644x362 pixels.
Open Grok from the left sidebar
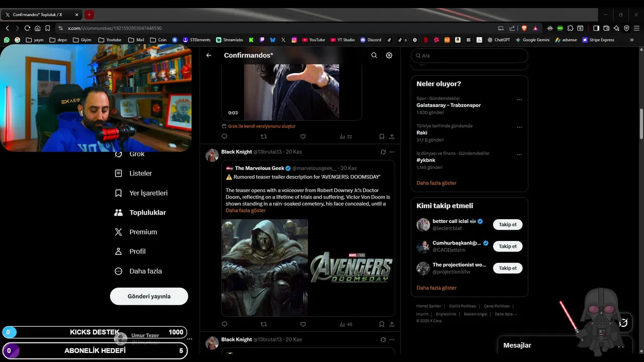(x=130, y=154)
